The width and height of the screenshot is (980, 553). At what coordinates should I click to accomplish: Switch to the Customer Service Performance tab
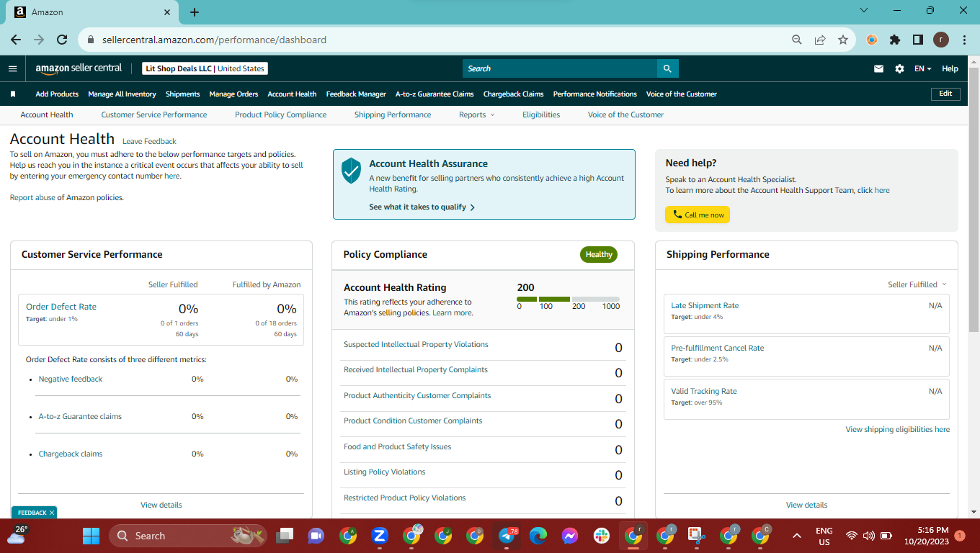154,114
